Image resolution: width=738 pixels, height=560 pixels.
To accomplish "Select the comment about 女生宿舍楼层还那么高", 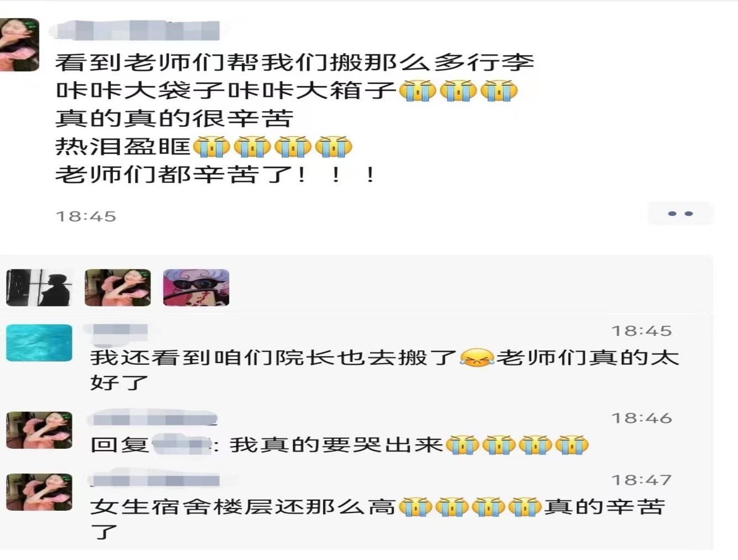I will click(377, 518).
